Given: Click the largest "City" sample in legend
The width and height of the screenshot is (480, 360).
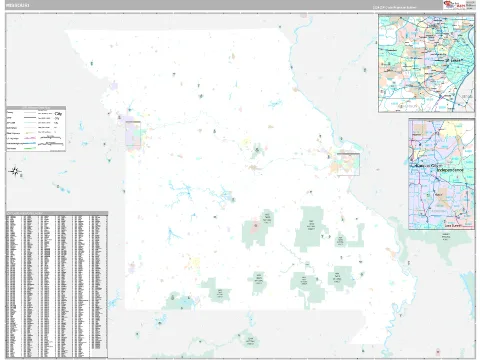Looking at the screenshot, I should (x=58, y=114).
